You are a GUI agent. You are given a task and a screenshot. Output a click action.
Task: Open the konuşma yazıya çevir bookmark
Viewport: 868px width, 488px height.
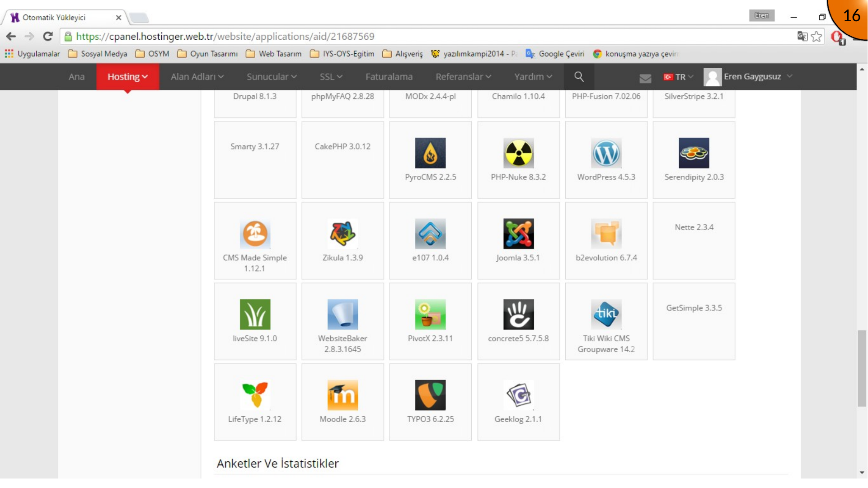636,54
